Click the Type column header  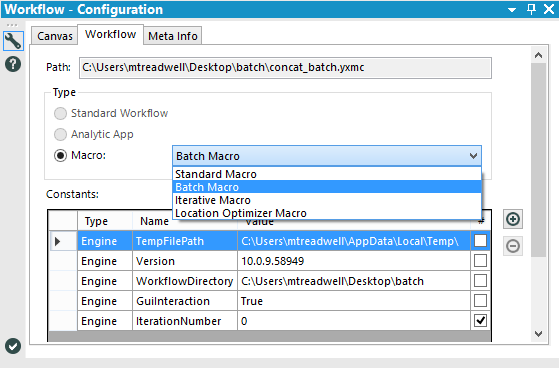click(x=105, y=221)
